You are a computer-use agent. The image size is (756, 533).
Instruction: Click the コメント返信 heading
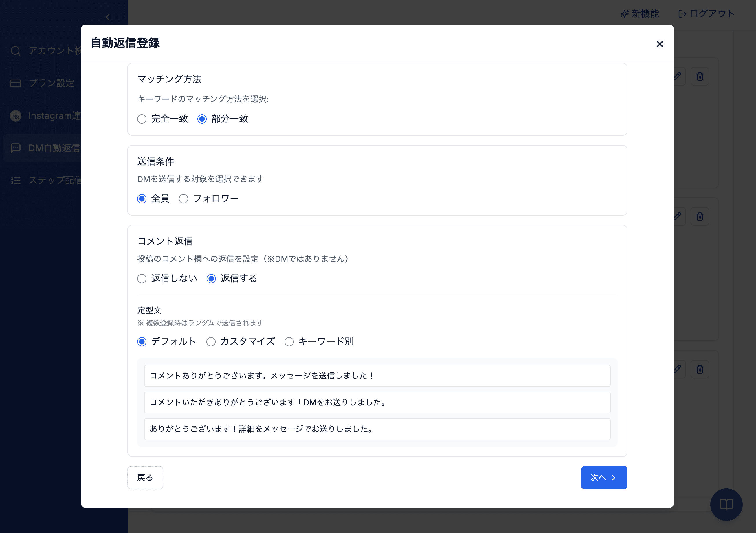click(165, 241)
